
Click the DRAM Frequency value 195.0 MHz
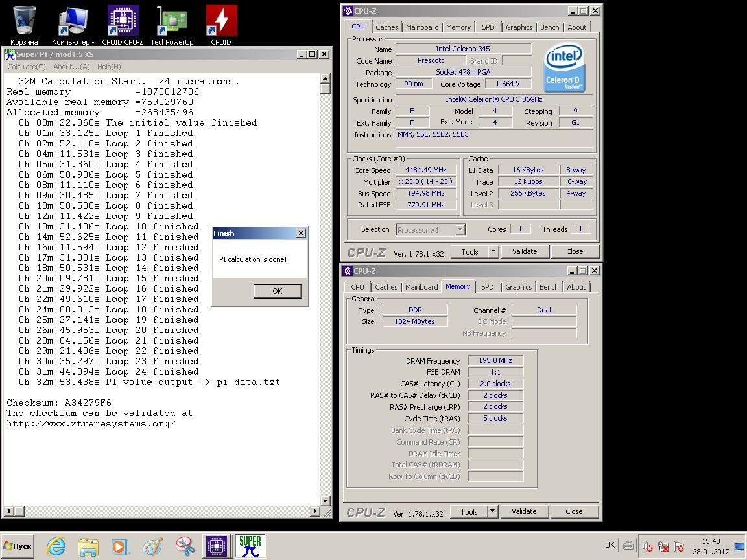pos(495,360)
